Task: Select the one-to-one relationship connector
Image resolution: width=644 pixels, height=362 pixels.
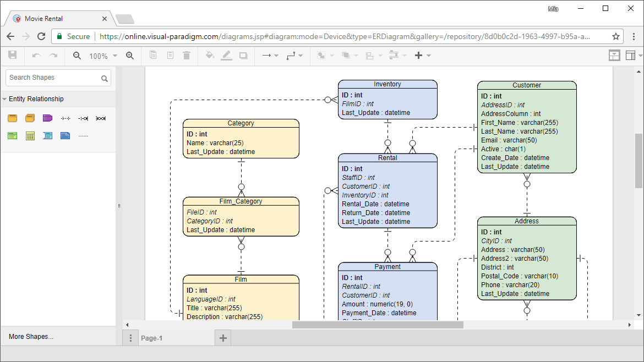Action: (x=66, y=119)
